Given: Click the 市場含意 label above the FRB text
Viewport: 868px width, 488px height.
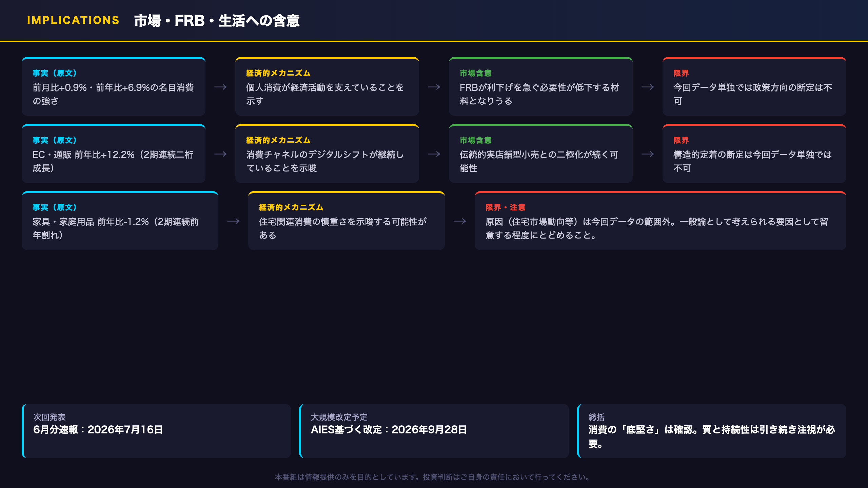Looking at the screenshot, I should (x=475, y=73).
